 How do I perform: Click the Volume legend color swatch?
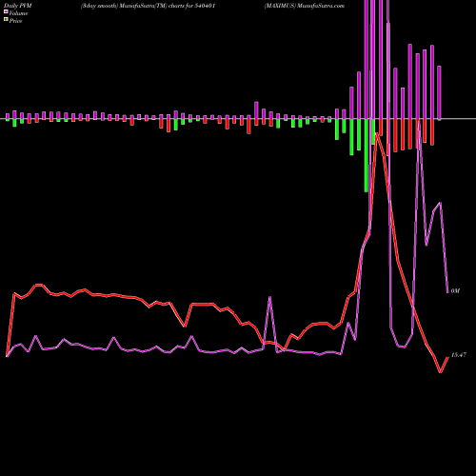(6, 11)
